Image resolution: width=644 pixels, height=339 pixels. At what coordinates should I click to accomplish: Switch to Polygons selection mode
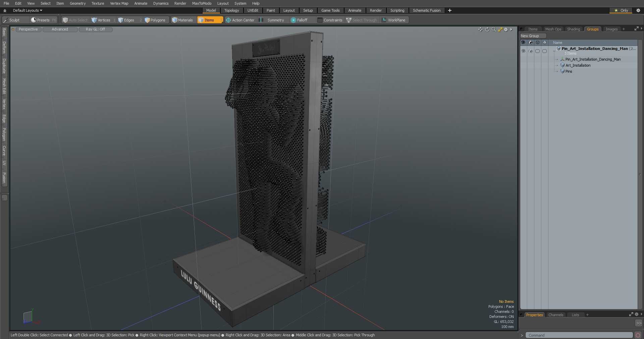pyautogui.click(x=155, y=20)
